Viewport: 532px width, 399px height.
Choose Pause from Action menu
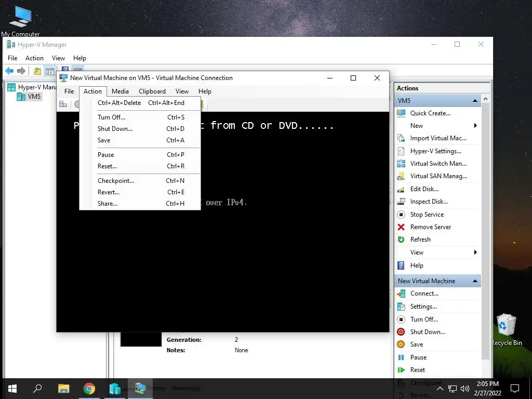tap(140, 155)
